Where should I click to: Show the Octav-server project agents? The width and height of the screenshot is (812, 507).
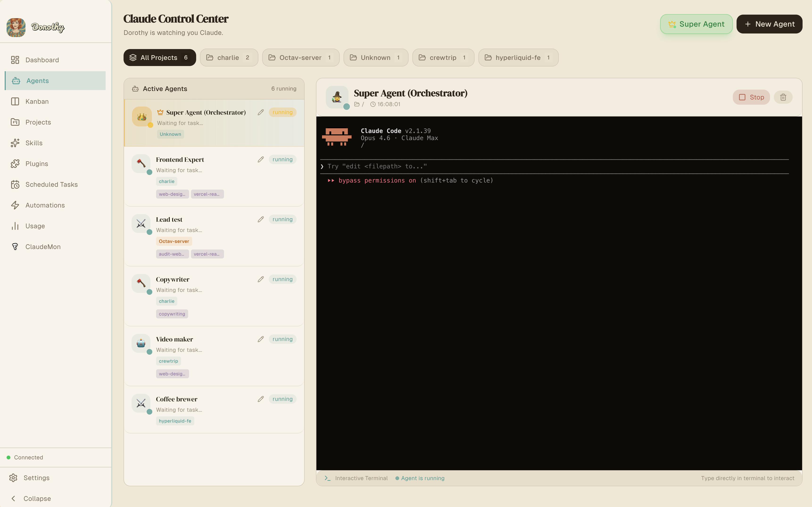click(300, 58)
